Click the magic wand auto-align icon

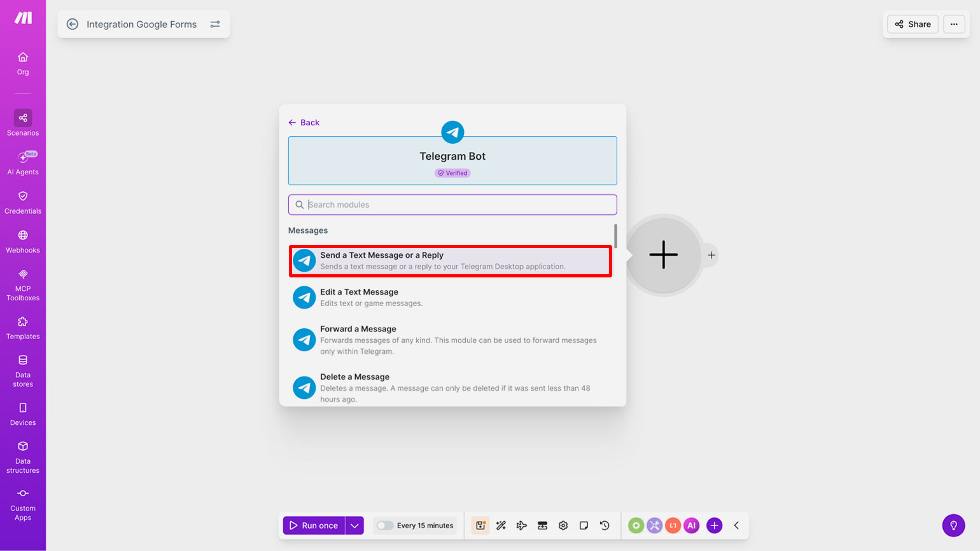501,526
